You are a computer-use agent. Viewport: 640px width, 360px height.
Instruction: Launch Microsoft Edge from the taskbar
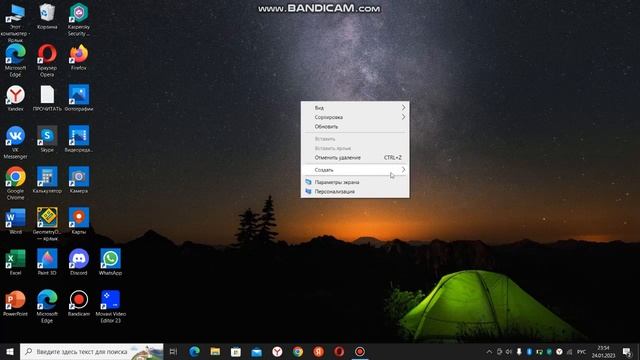(x=195, y=351)
